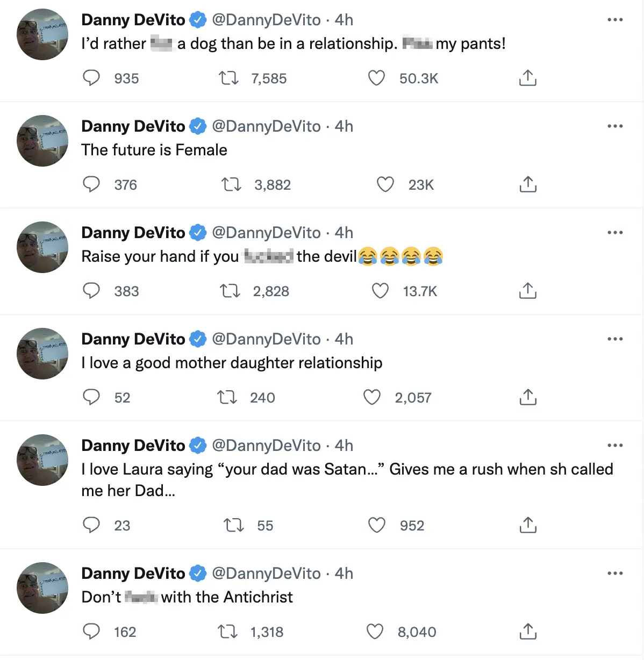This screenshot has width=644, height=660.
Task: Reply to the "Antichrist" tweet
Action: click(x=91, y=632)
